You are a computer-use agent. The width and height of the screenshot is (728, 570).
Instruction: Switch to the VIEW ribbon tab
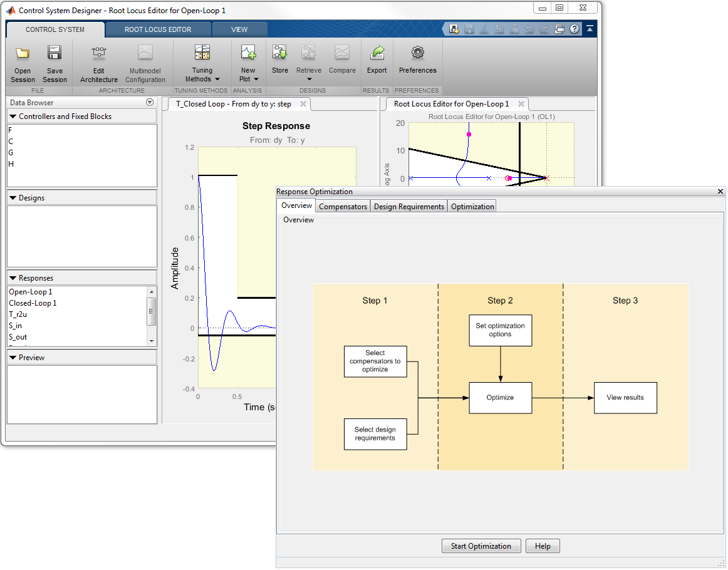[x=239, y=29]
